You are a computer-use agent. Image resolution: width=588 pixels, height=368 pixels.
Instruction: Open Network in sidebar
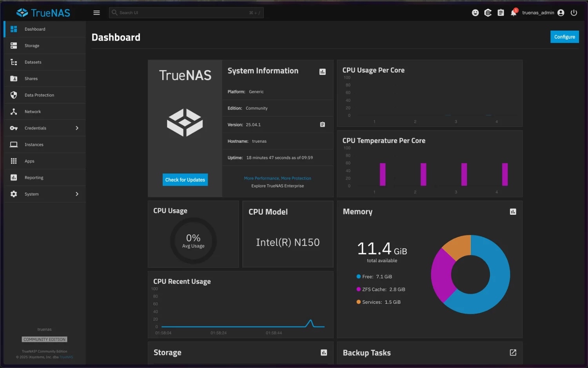pos(45,111)
